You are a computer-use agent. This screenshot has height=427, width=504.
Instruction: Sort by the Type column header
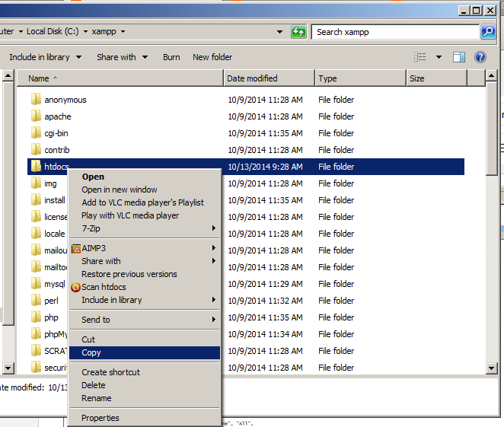361,78
